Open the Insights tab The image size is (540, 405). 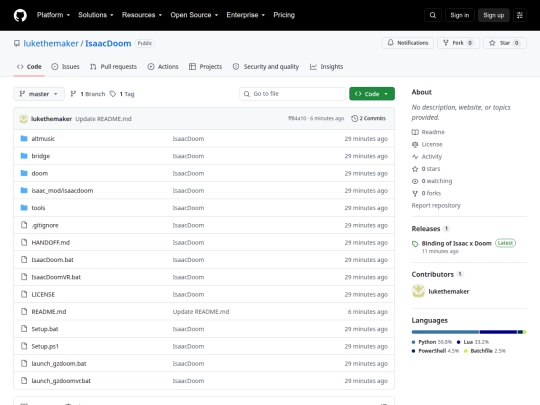pos(326,67)
